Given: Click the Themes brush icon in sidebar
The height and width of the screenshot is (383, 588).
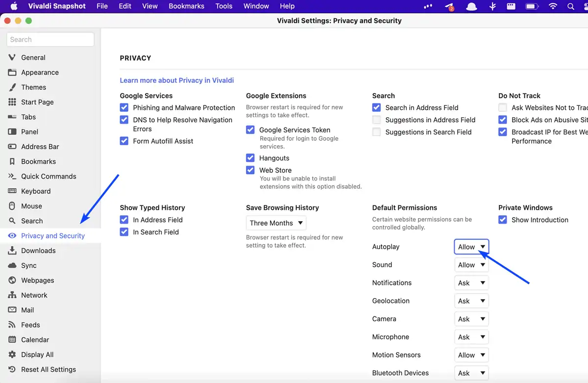Looking at the screenshot, I should coord(12,87).
